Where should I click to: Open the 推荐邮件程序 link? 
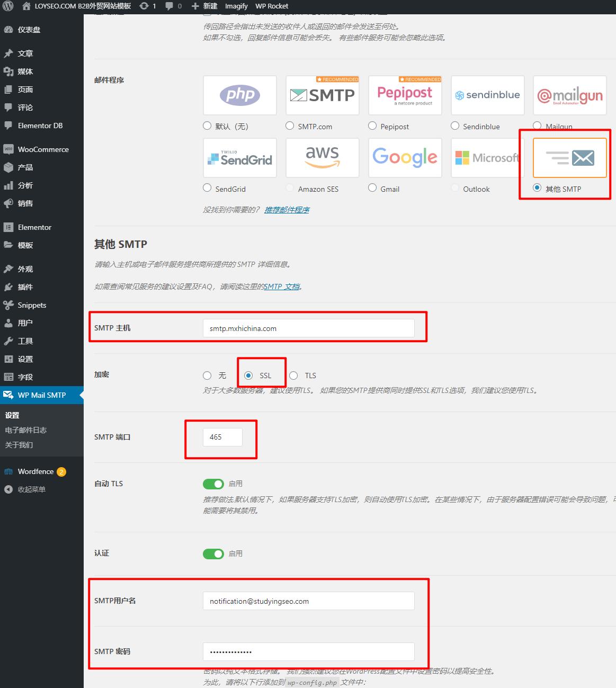[x=287, y=209]
